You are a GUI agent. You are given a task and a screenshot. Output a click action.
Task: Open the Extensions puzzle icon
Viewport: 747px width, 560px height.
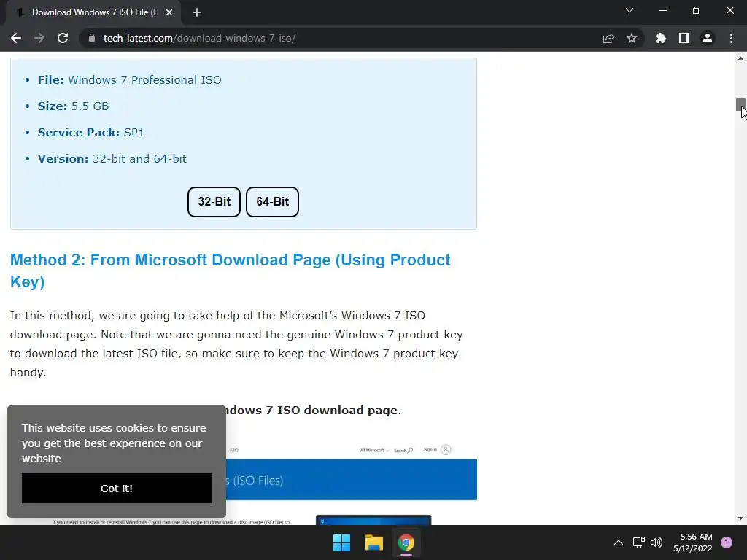click(x=661, y=38)
